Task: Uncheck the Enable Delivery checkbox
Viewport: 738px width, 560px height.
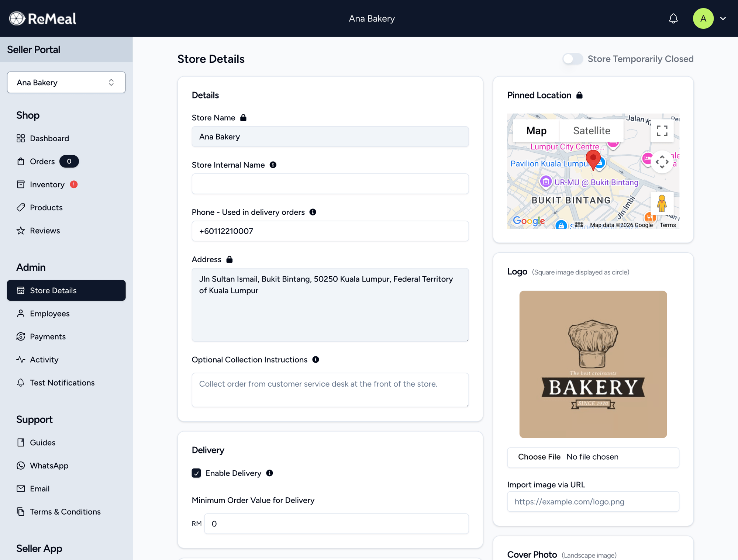Action: click(196, 473)
